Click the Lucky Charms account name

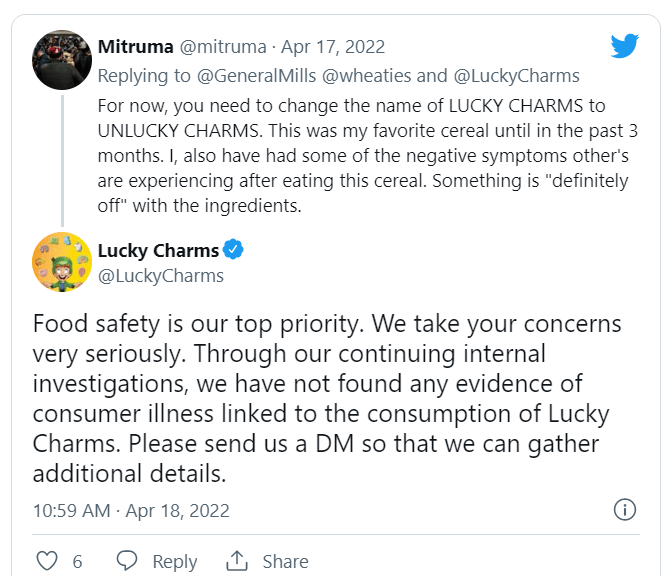click(x=158, y=250)
